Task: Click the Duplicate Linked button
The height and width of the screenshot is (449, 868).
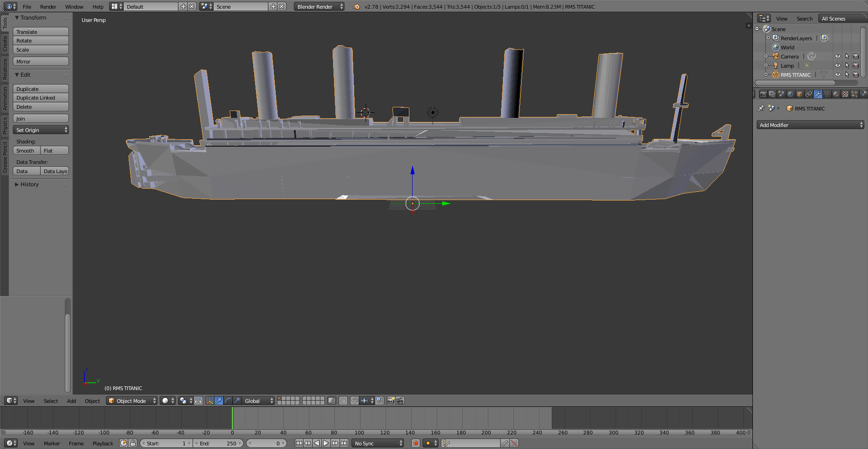Action: coord(41,98)
